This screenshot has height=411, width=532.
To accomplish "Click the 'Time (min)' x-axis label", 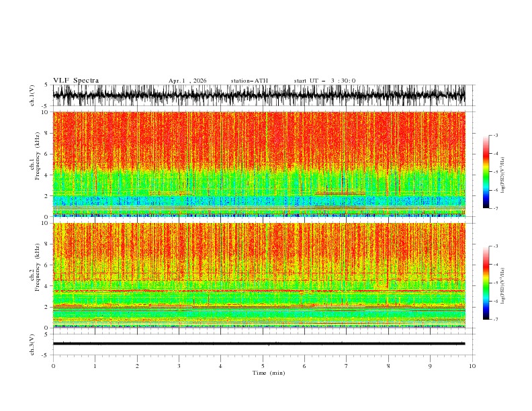I will (269, 373).
